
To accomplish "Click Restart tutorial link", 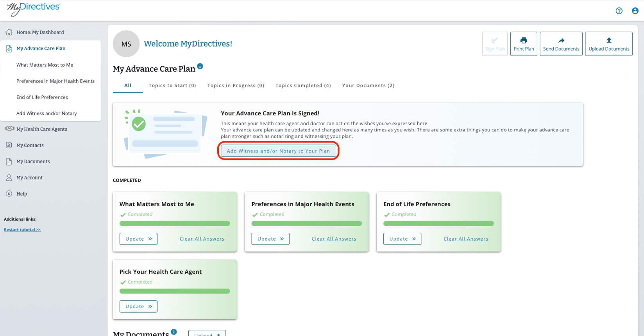I will tap(22, 230).
